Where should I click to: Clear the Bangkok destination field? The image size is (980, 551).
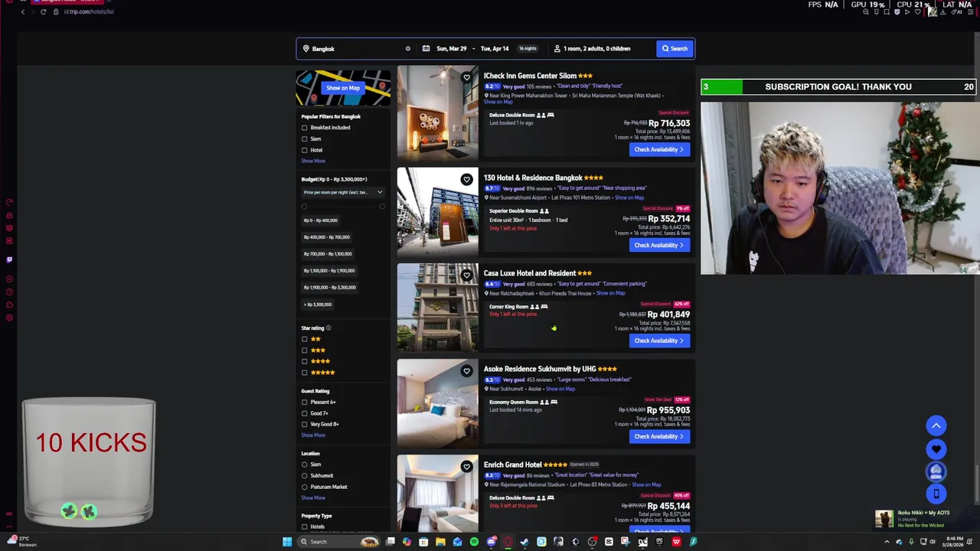click(x=407, y=49)
